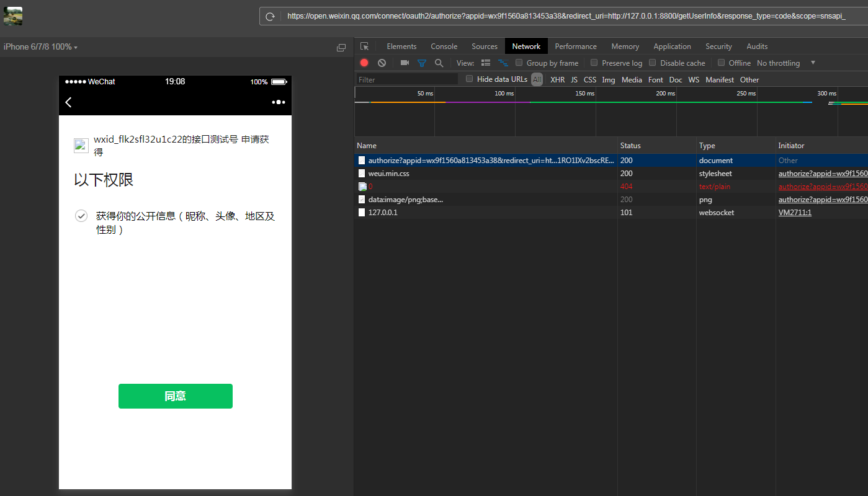Stop recording with the red record button
Screen dimensions: 868x496
point(364,63)
